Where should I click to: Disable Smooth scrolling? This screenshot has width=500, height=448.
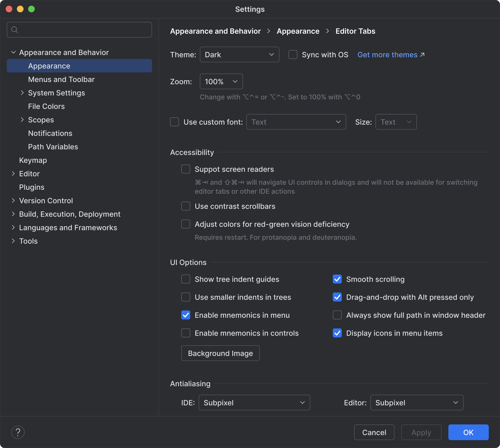point(337,279)
